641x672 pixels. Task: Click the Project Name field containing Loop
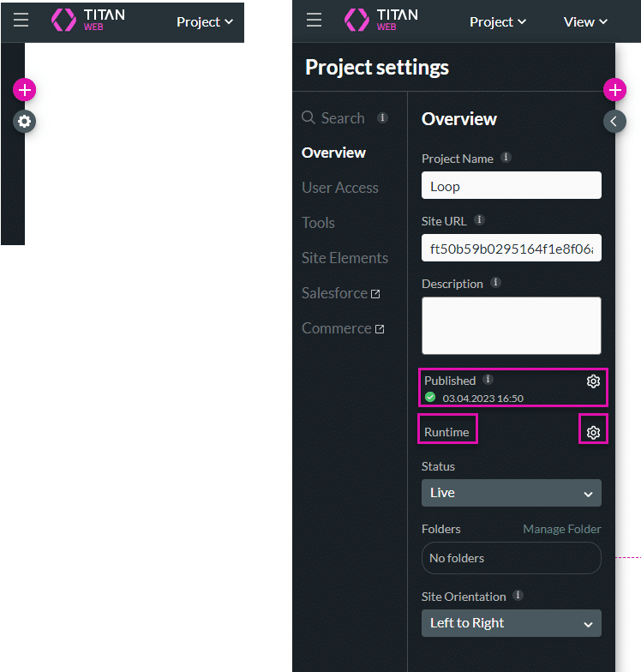point(511,186)
